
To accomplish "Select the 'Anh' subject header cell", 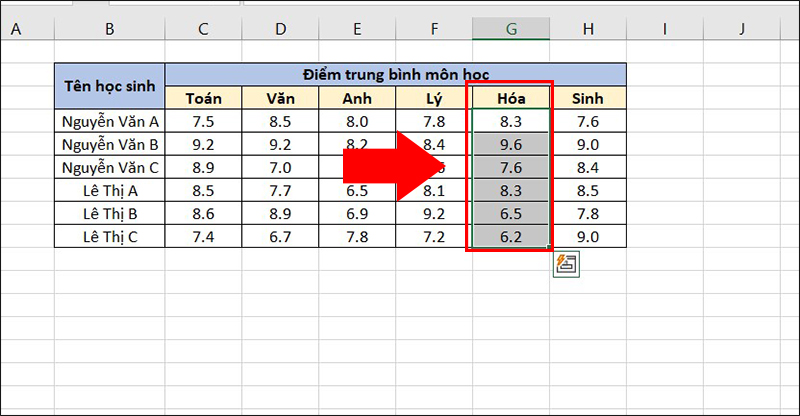I will 357,97.
